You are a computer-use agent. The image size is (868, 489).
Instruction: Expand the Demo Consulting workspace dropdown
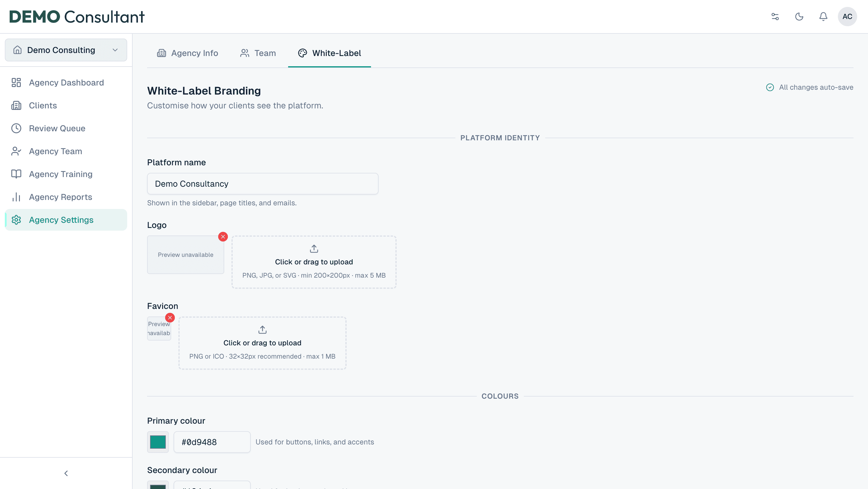pos(66,50)
